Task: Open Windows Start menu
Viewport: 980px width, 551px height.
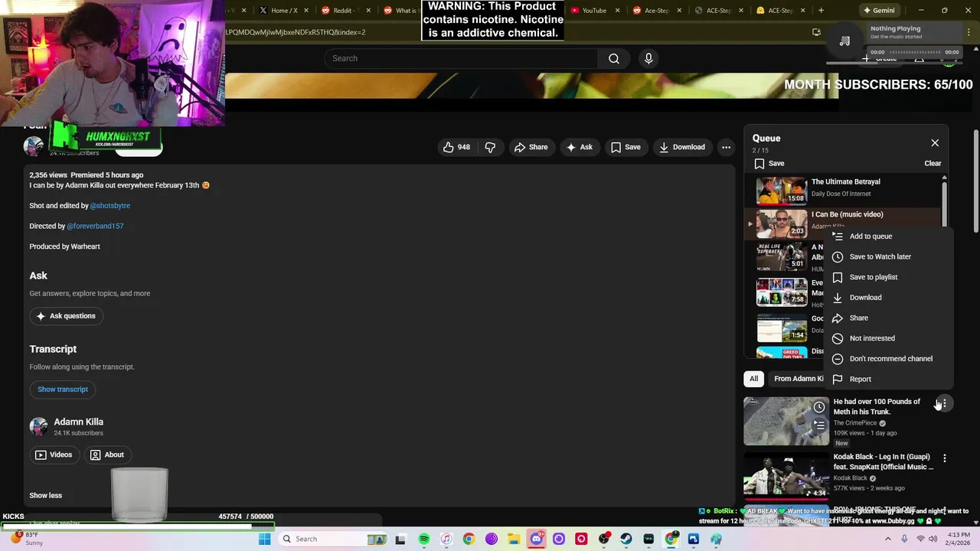Action: click(264, 539)
